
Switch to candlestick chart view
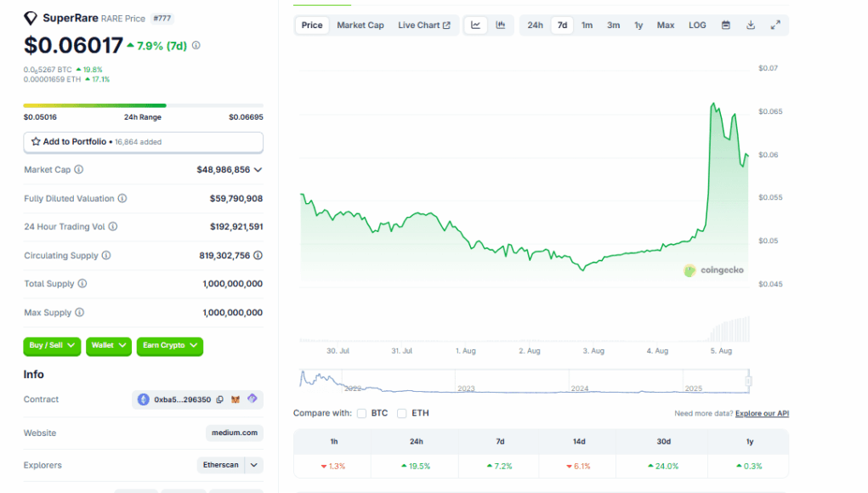tap(501, 25)
